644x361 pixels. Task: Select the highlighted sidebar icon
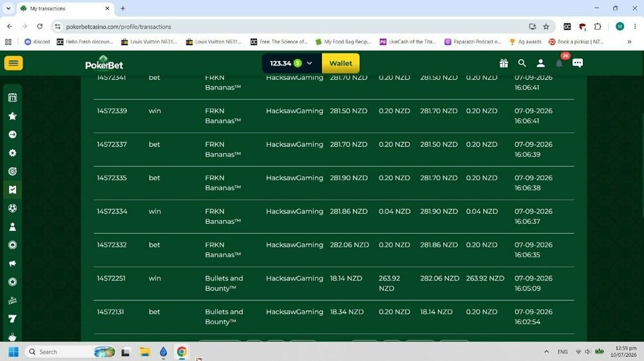[13, 190]
